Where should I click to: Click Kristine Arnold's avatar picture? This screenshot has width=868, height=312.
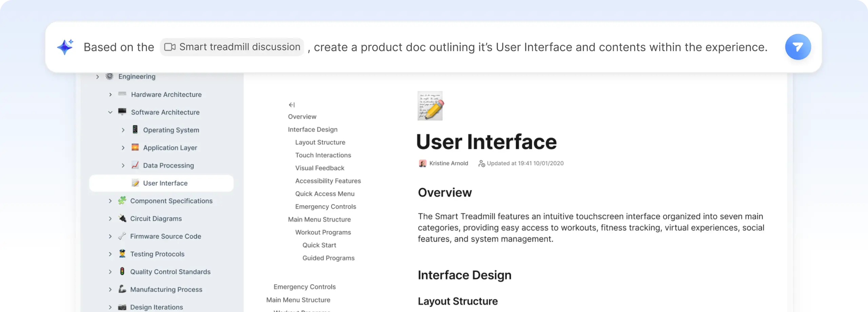coord(422,163)
